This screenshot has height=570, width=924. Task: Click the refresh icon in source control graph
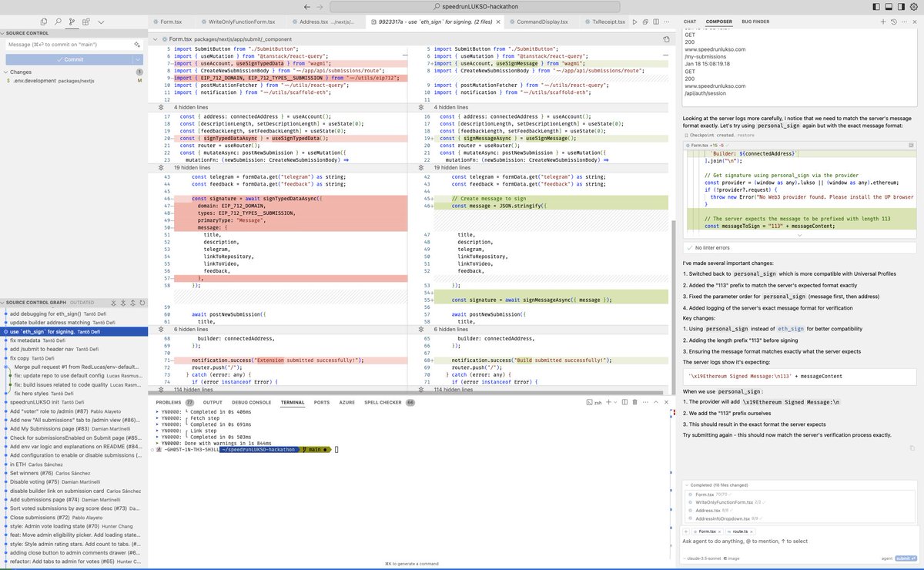142,303
